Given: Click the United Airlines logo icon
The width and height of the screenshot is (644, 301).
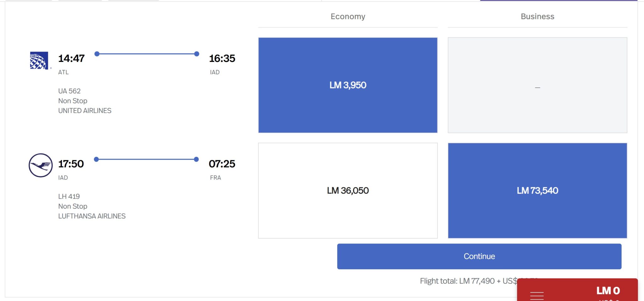Looking at the screenshot, I should click(x=39, y=60).
